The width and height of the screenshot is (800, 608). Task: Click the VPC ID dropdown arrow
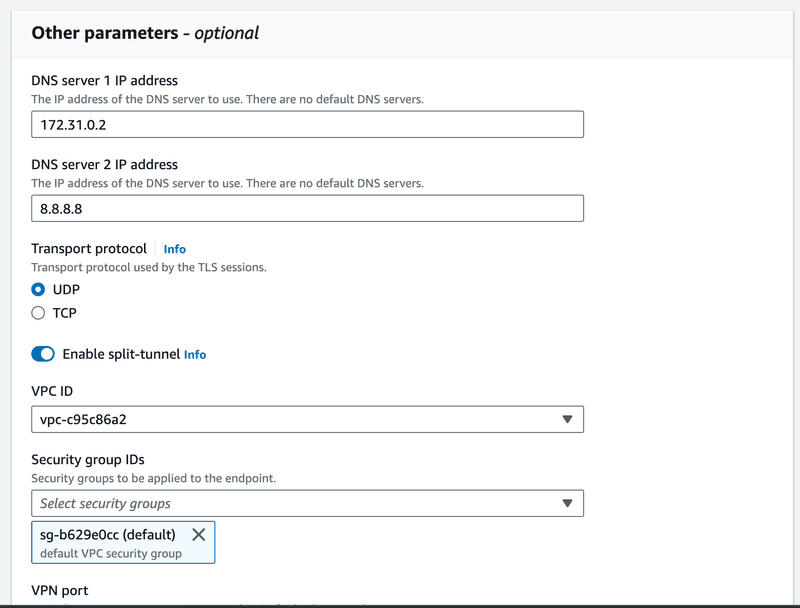(x=567, y=419)
